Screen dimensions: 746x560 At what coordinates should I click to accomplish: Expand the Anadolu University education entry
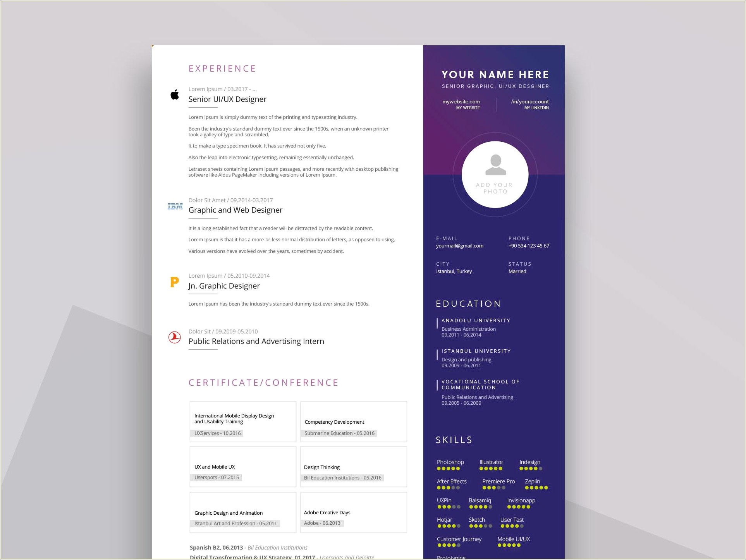click(x=476, y=321)
